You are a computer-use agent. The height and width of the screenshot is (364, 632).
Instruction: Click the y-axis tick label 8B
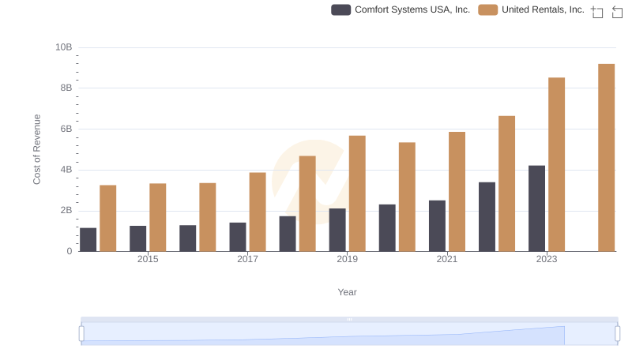pos(66,88)
